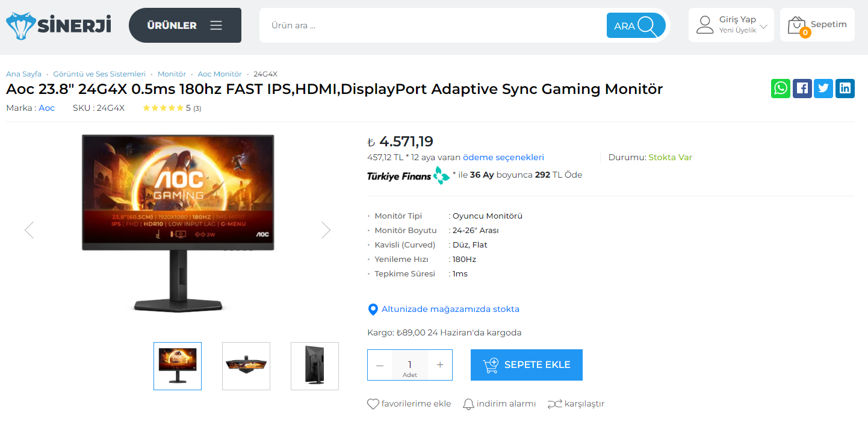Screen dimensions: 868x433
Task: Click karşılaştır compare icon
Action: [554, 404]
